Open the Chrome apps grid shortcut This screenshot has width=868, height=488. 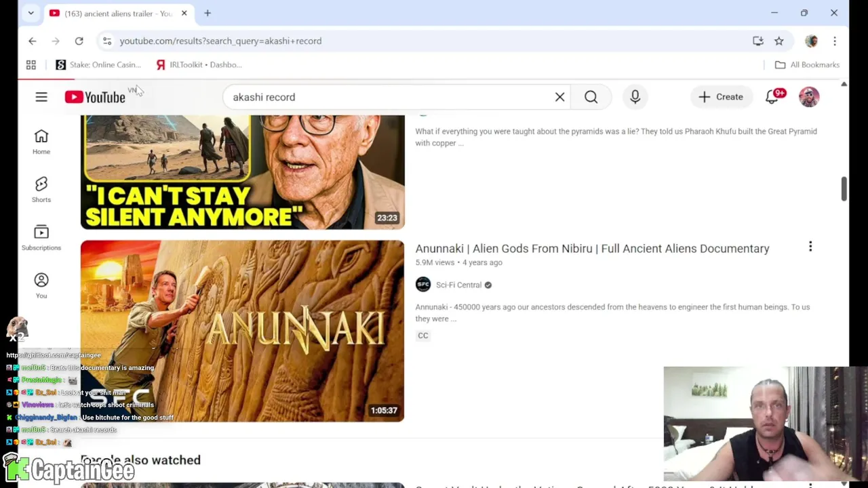31,64
